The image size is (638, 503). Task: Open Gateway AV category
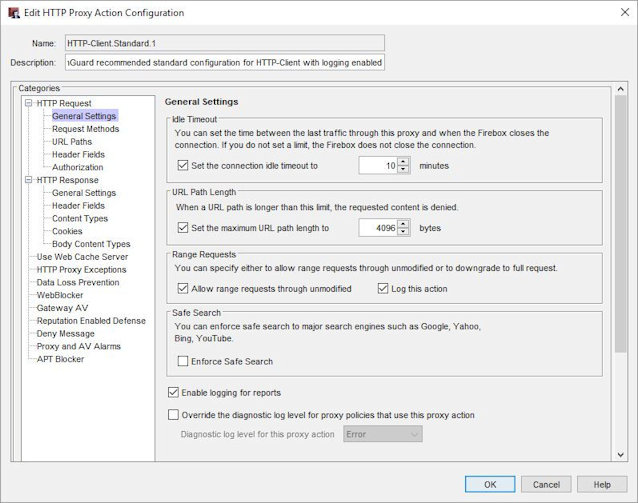tap(62, 308)
